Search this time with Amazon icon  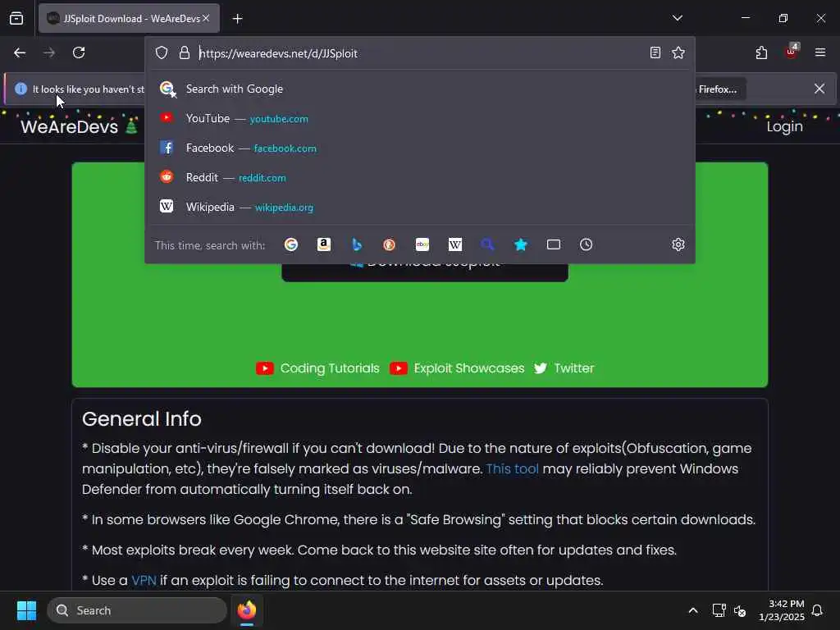(x=323, y=244)
